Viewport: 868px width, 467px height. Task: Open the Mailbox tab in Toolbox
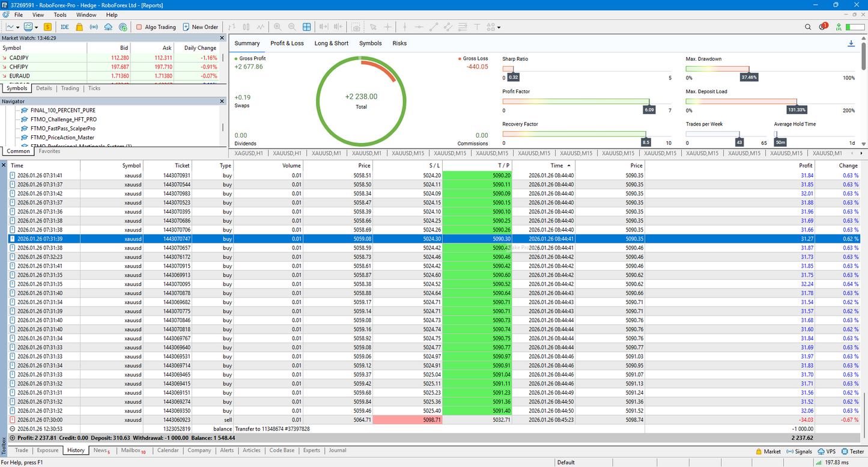pos(130,450)
